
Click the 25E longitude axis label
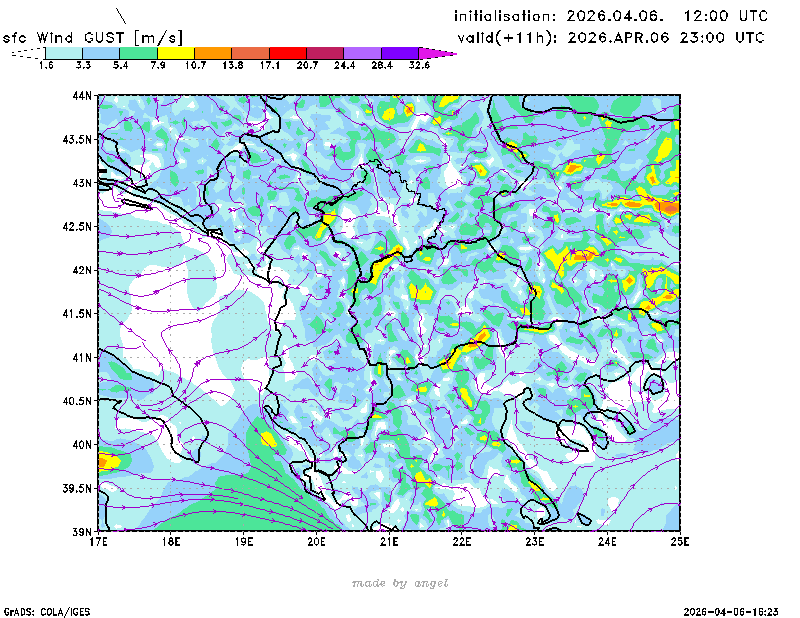[x=680, y=542]
